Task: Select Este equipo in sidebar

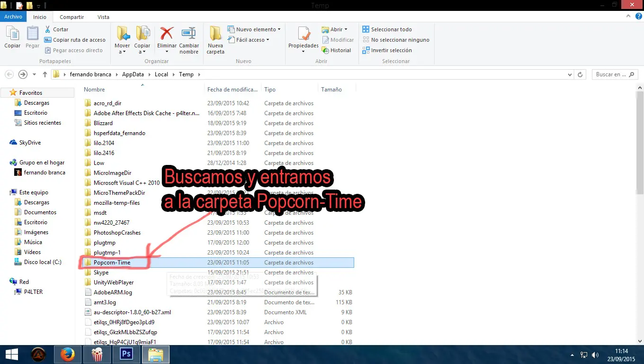Action: (x=34, y=192)
